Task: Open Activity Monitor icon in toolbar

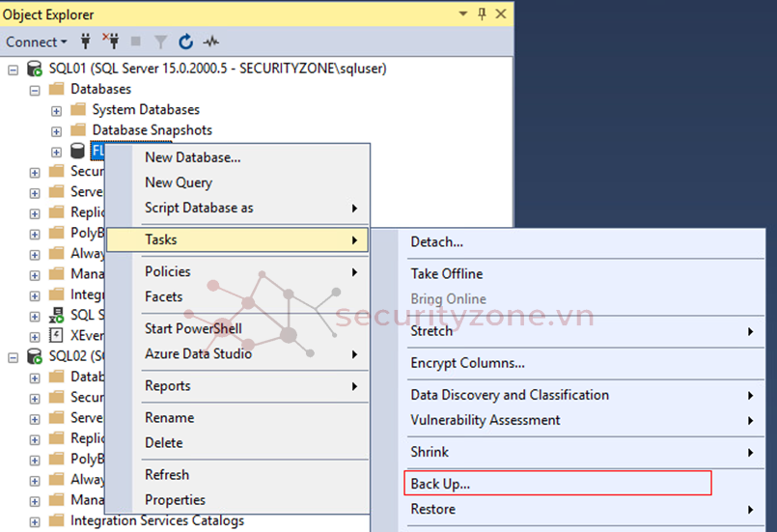Action: pyautogui.click(x=210, y=42)
